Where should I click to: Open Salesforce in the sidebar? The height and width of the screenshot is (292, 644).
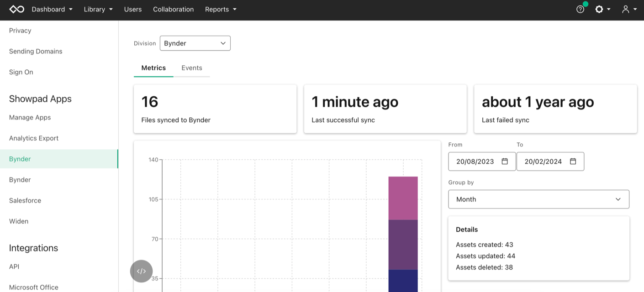coord(25,200)
